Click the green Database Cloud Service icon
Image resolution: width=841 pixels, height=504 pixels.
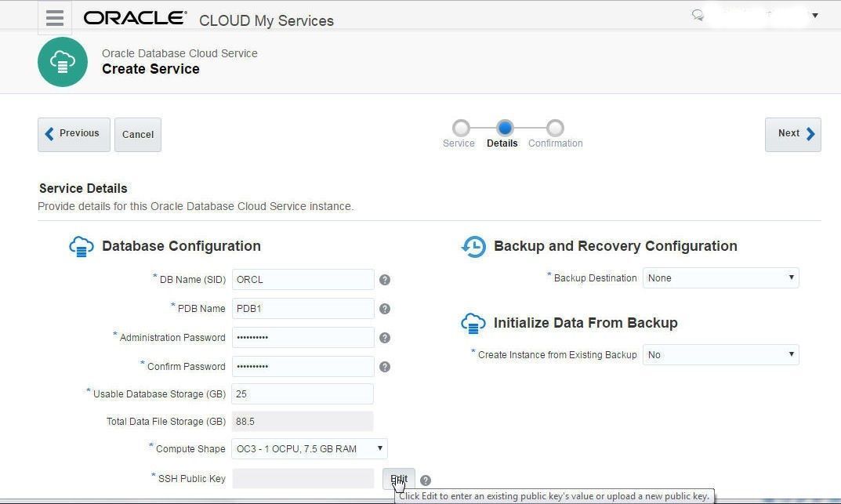coord(63,62)
